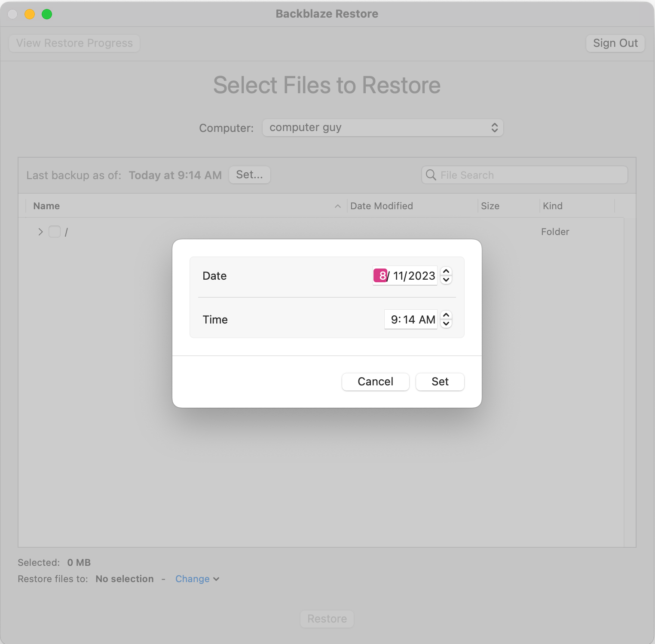
Task: Click the No selection restore destination text
Action: [125, 579]
